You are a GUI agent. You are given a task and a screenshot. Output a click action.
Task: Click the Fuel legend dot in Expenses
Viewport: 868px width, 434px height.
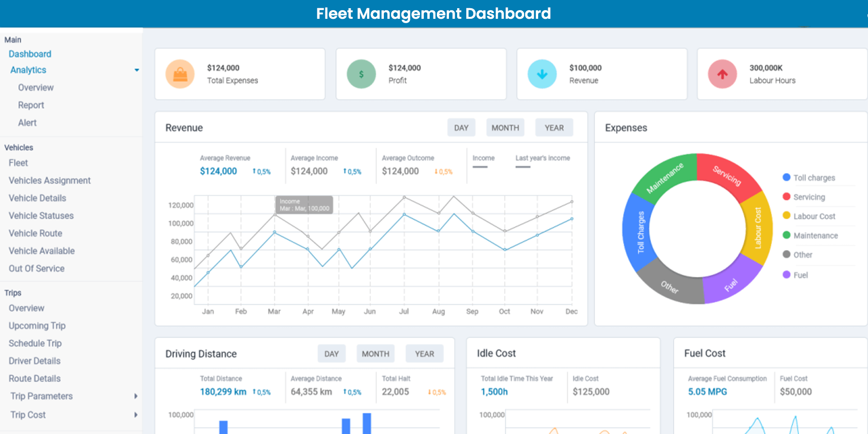(787, 274)
